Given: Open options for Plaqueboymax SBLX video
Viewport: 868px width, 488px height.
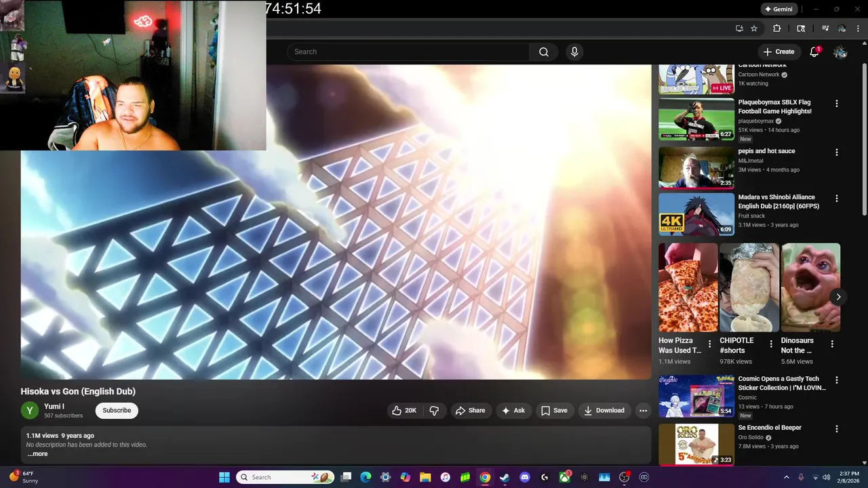Looking at the screenshot, I should 837,104.
